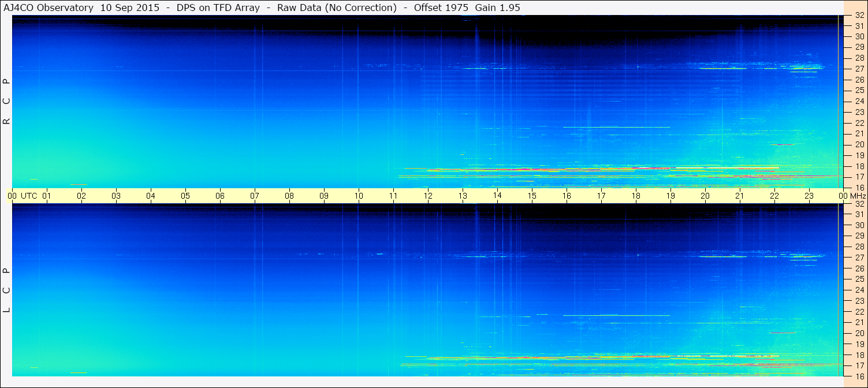Select the 18 hour marker on time axis

coord(636,196)
